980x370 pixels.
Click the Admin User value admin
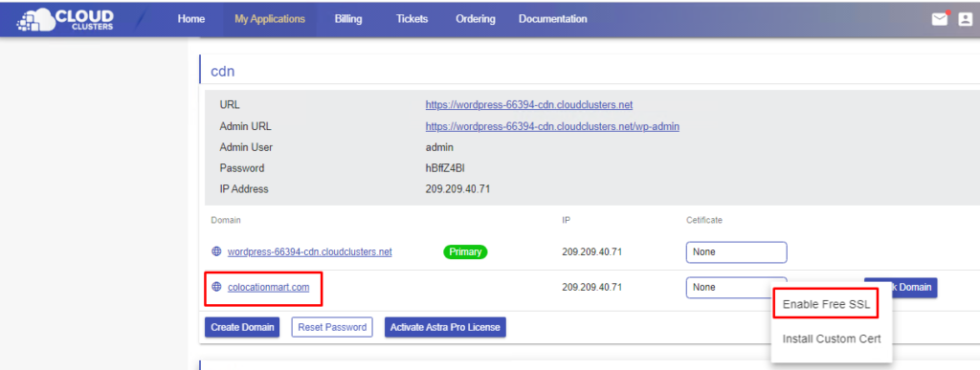pyautogui.click(x=439, y=147)
